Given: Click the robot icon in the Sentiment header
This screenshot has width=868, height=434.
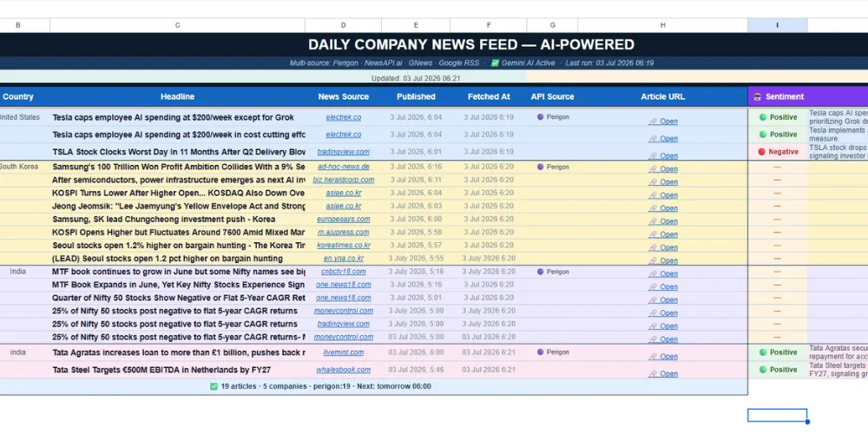Looking at the screenshot, I should [757, 96].
